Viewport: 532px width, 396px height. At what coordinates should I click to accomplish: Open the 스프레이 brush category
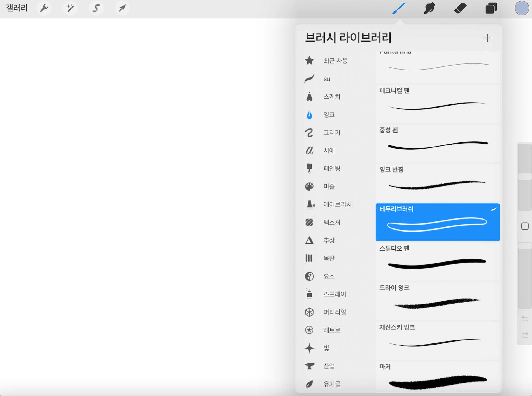tap(335, 294)
